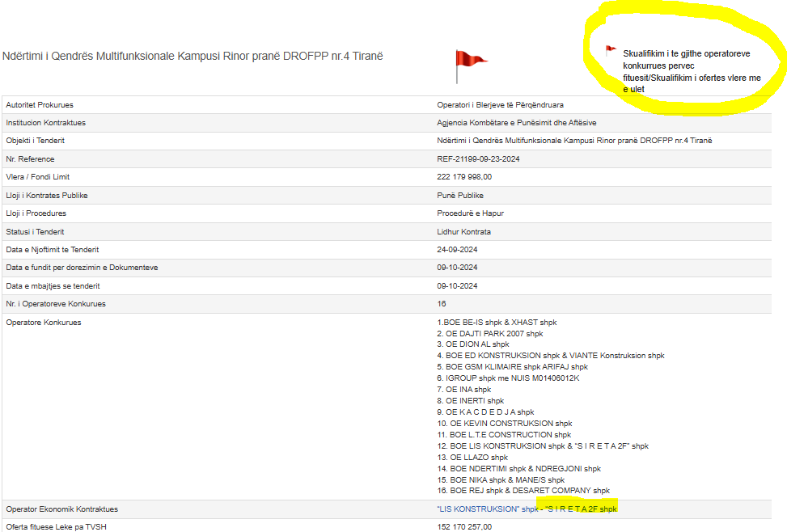
Task: Open the "LIS KONSTRUKSION" shpk link
Action: (x=487, y=509)
